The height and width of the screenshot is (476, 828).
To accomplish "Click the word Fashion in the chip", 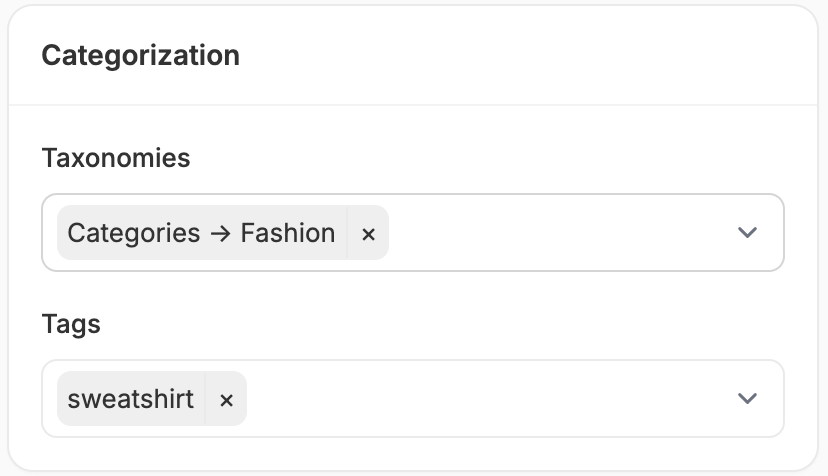I will [288, 233].
